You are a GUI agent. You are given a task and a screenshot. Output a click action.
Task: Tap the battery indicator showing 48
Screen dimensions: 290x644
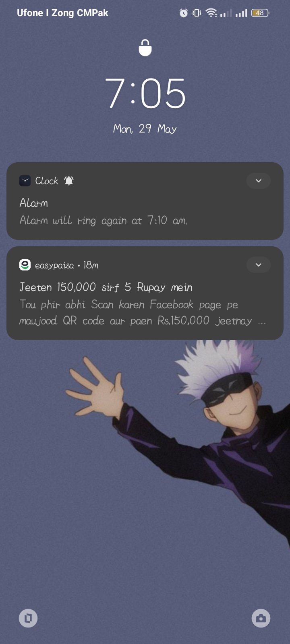pyautogui.click(x=260, y=13)
